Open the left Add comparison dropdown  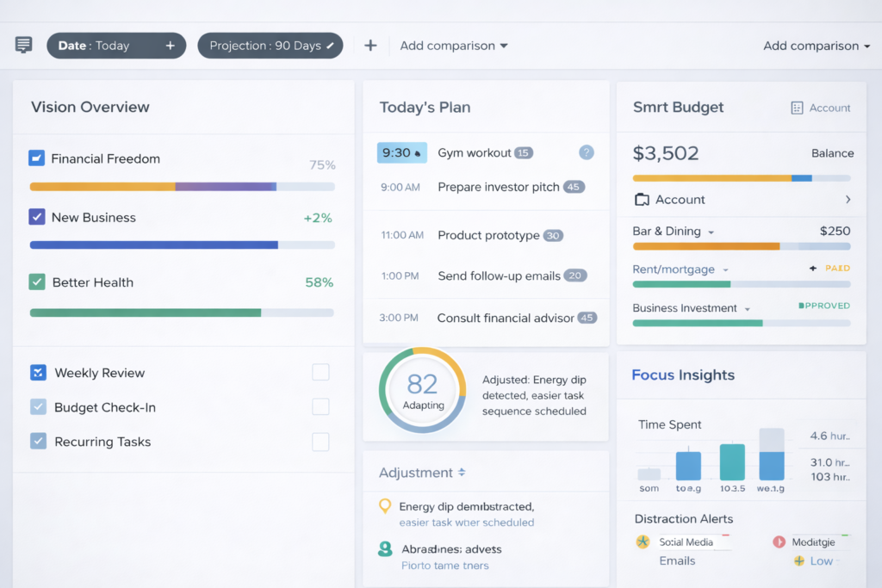453,46
